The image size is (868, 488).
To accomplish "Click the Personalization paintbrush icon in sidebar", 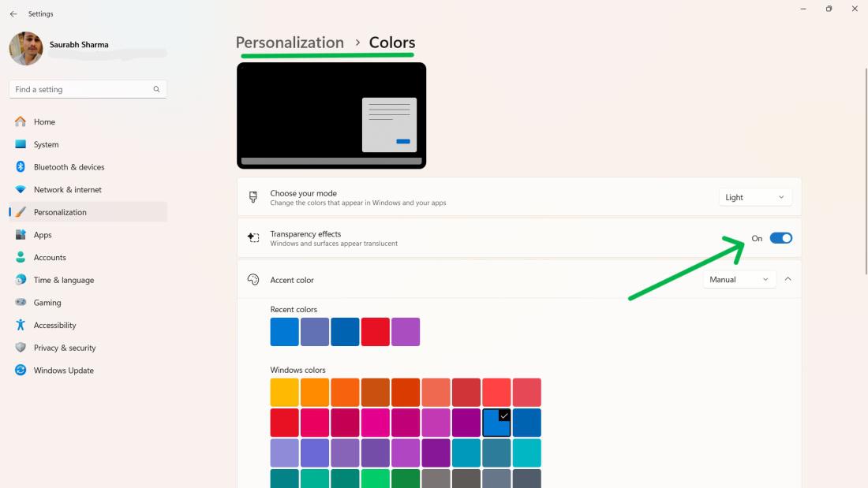I will (x=21, y=212).
